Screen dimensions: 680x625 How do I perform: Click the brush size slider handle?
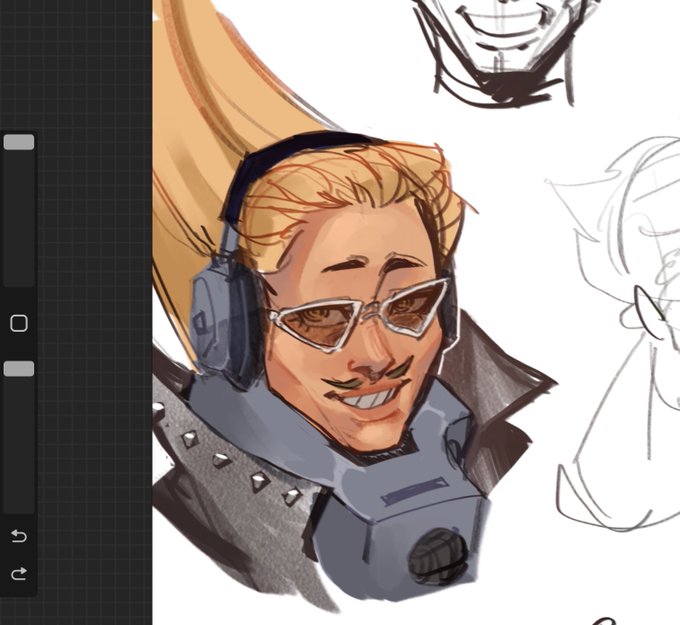tap(19, 142)
